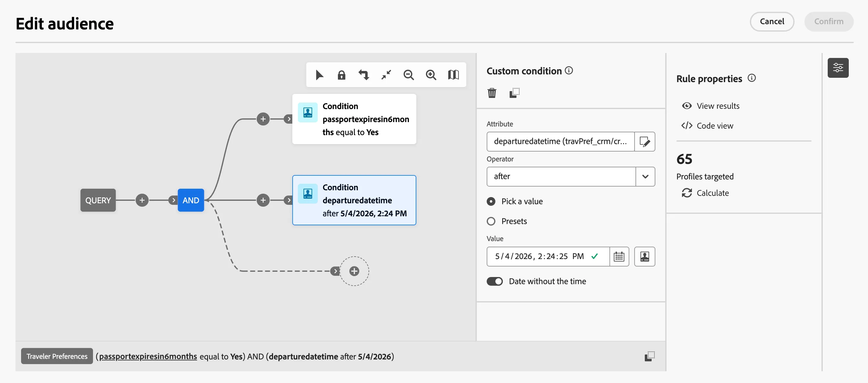
Task: Select the Pick a value radio button
Action: [x=491, y=201]
